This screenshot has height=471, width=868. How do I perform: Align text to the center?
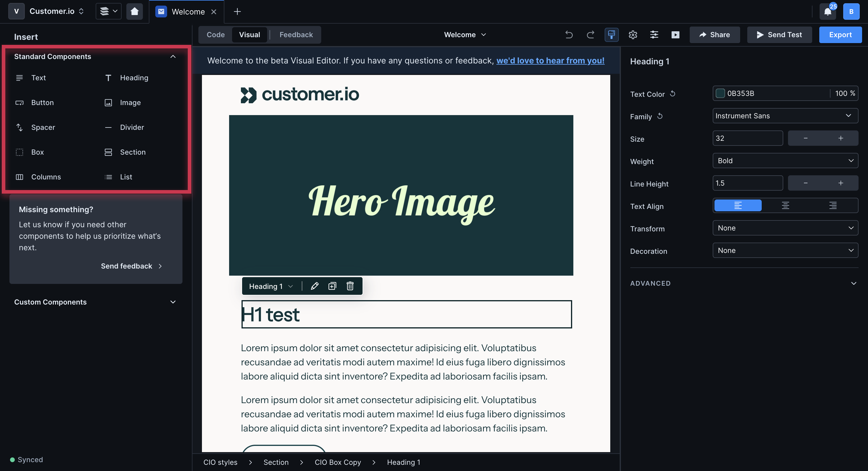(x=785, y=205)
